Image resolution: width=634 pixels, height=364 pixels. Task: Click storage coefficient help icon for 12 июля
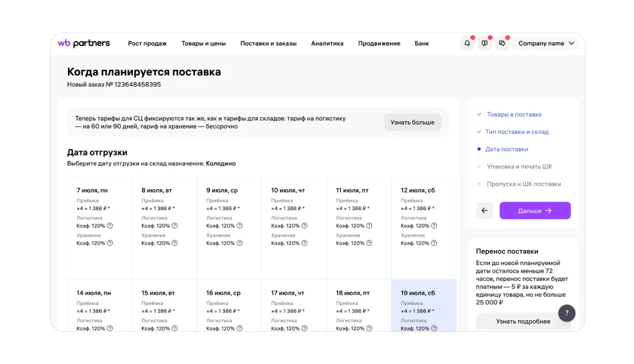click(x=434, y=243)
